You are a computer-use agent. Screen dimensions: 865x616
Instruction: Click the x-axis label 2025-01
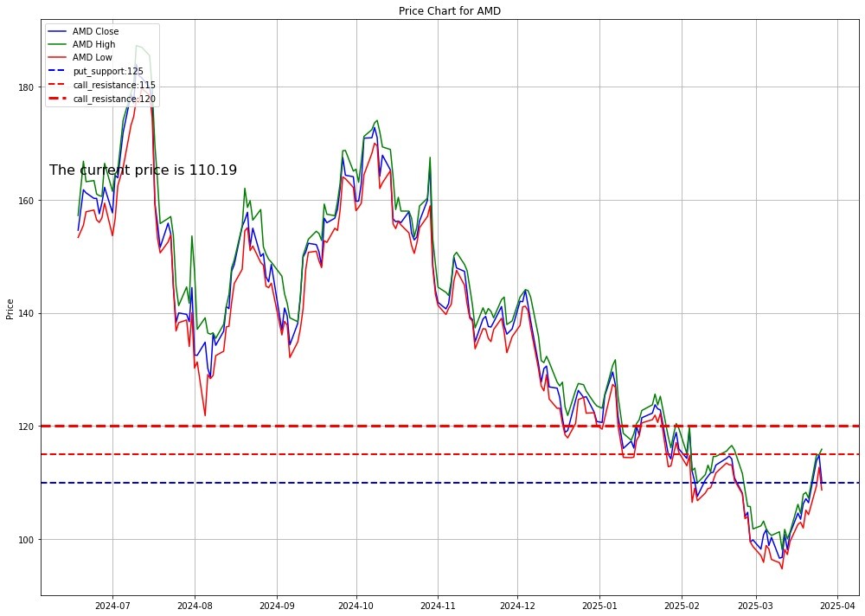[599, 606]
